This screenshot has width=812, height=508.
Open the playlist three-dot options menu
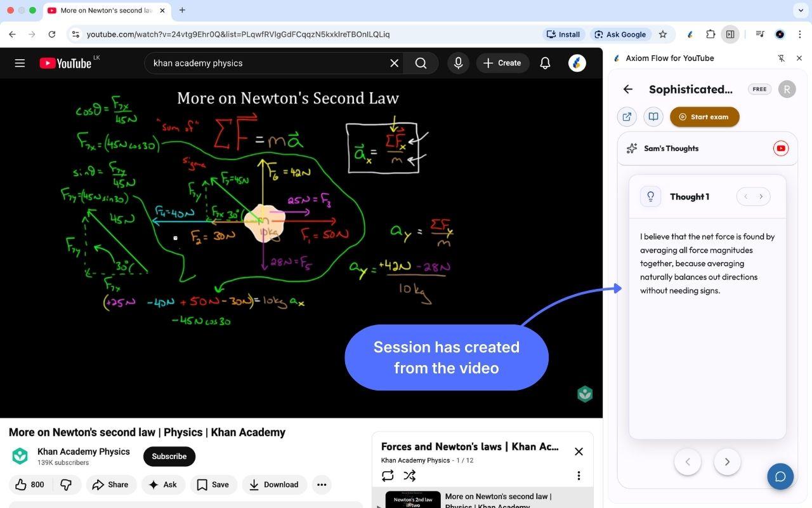tap(578, 475)
